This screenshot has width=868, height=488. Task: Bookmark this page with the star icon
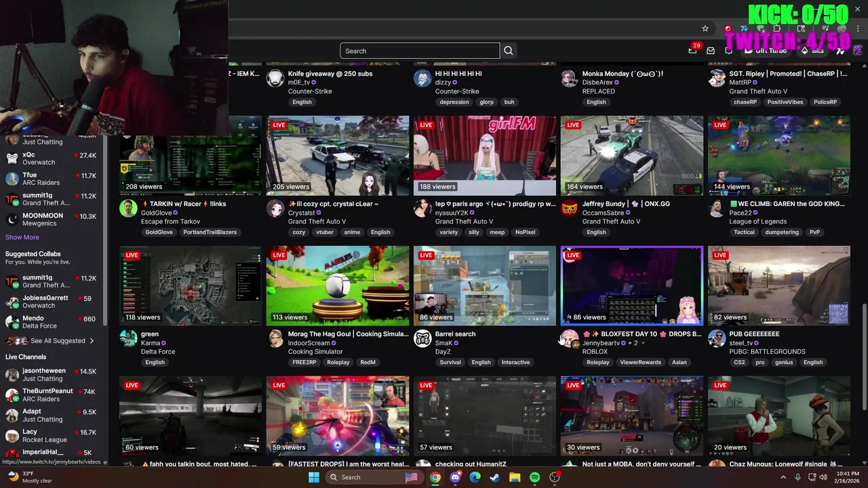click(705, 28)
